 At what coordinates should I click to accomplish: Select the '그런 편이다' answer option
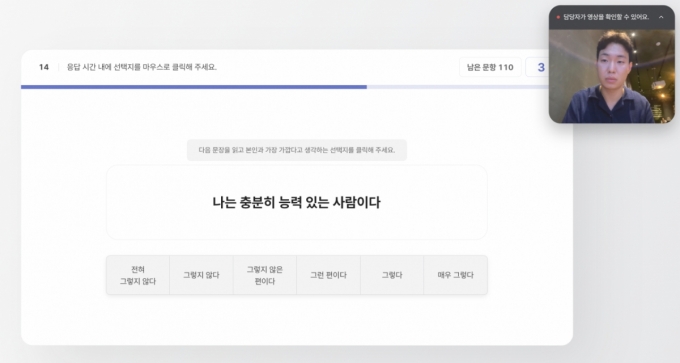click(328, 275)
